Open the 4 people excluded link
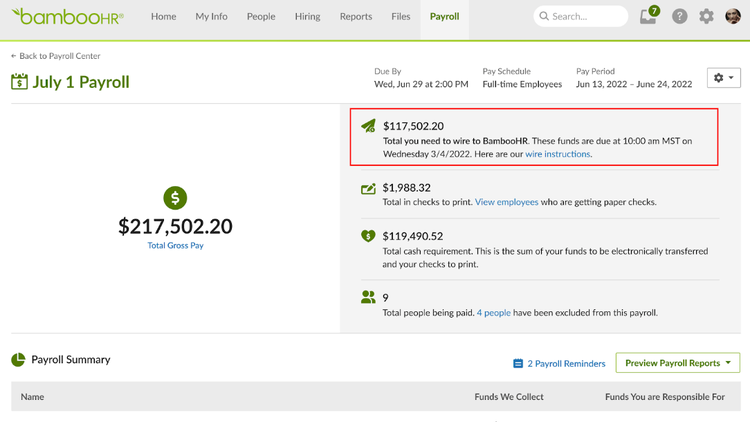Image resolution: width=750 pixels, height=422 pixels. [494, 312]
